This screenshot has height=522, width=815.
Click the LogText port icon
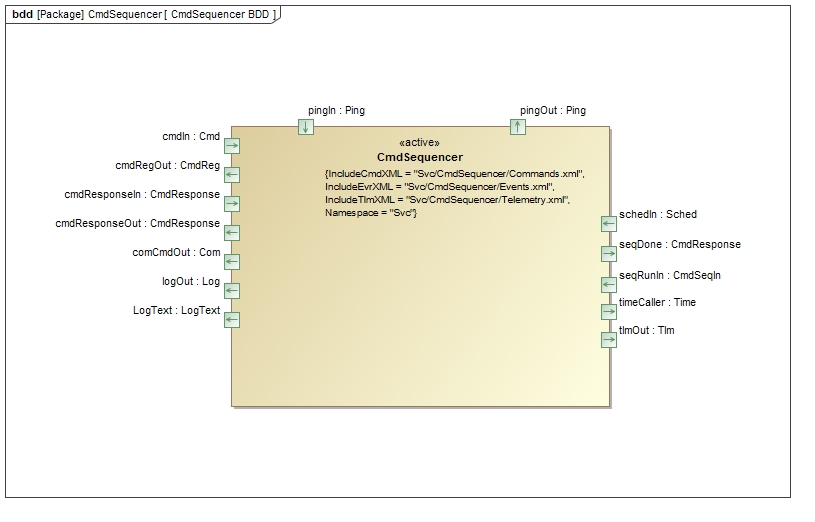click(232, 320)
